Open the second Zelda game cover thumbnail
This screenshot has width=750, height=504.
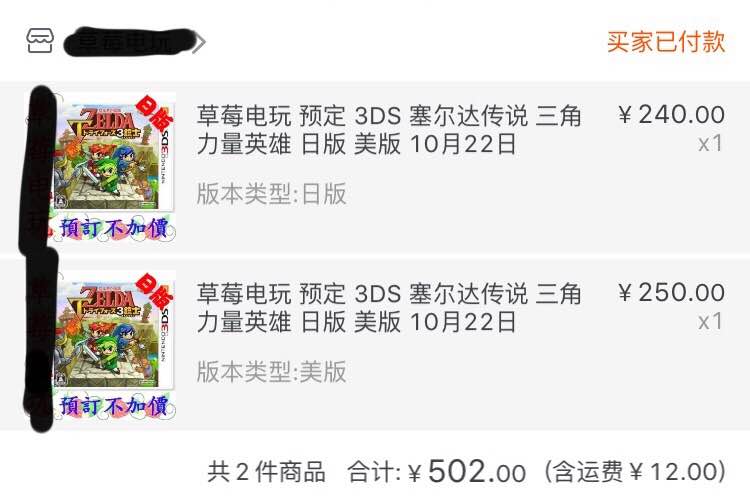(114, 330)
